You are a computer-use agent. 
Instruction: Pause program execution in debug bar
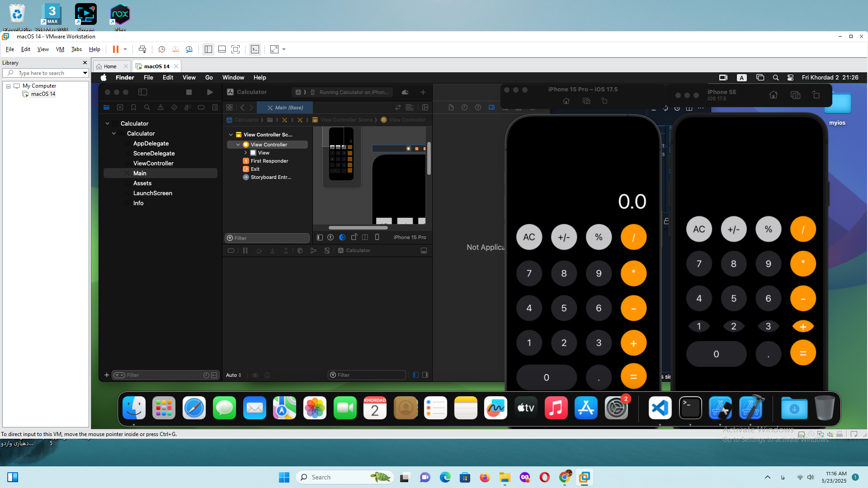[245, 250]
